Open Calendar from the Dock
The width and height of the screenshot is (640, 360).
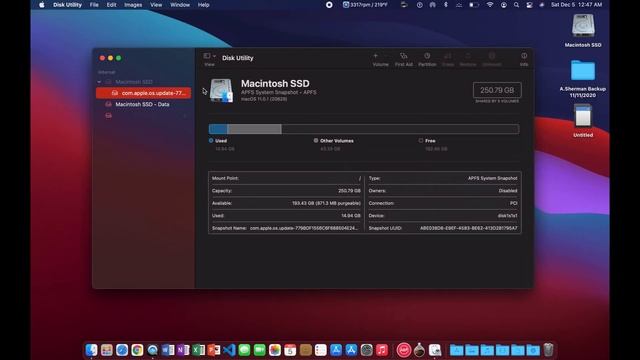click(x=290, y=350)
